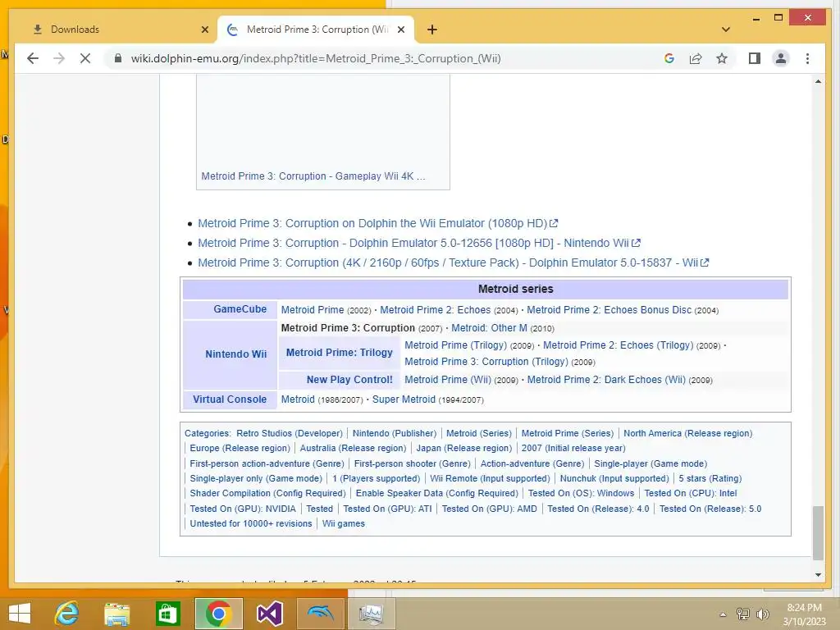840x630 pixels.
Task: Click the network tray icon
Action: pos(743,614)
